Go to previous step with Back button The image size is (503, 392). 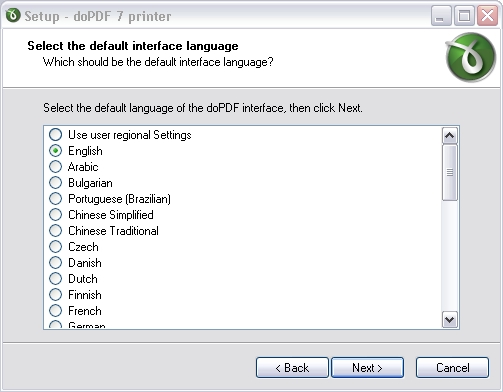point(292,368)
